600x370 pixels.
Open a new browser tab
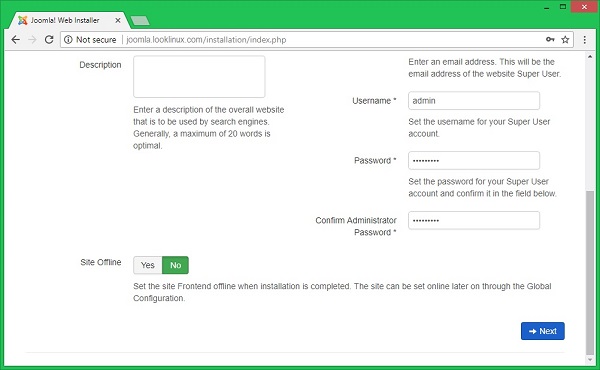(140, 21)
